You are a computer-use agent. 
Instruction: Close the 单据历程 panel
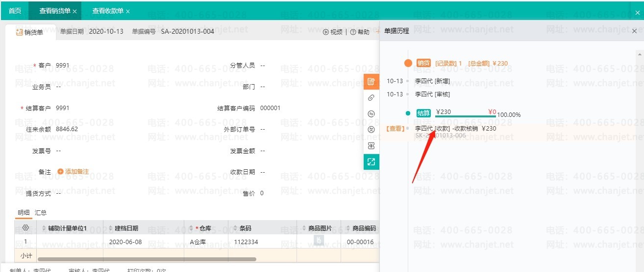tap(634, 31)
